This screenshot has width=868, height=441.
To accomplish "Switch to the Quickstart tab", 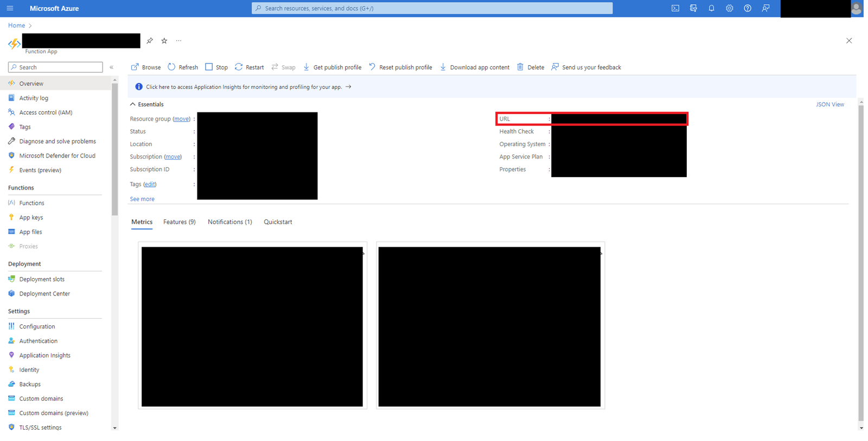I will [x=278, y=222].
